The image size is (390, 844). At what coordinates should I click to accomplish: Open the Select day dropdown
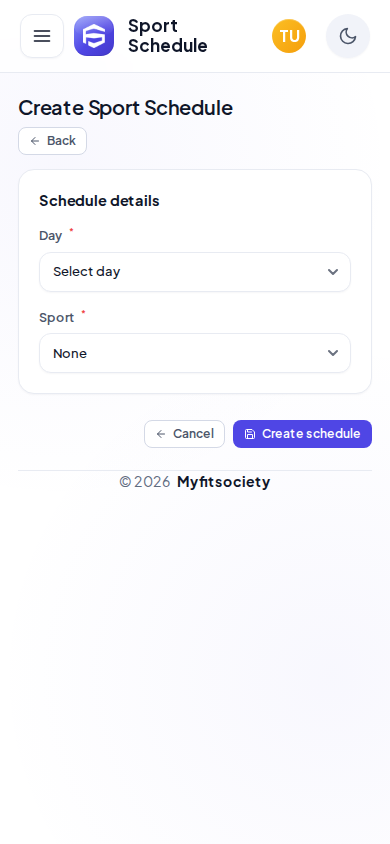tap(195, 272)
